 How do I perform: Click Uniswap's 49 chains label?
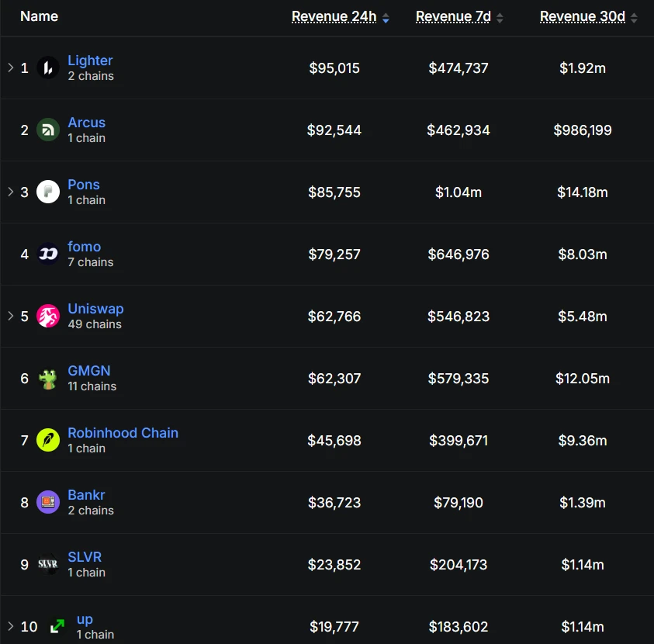click(95, 324)
